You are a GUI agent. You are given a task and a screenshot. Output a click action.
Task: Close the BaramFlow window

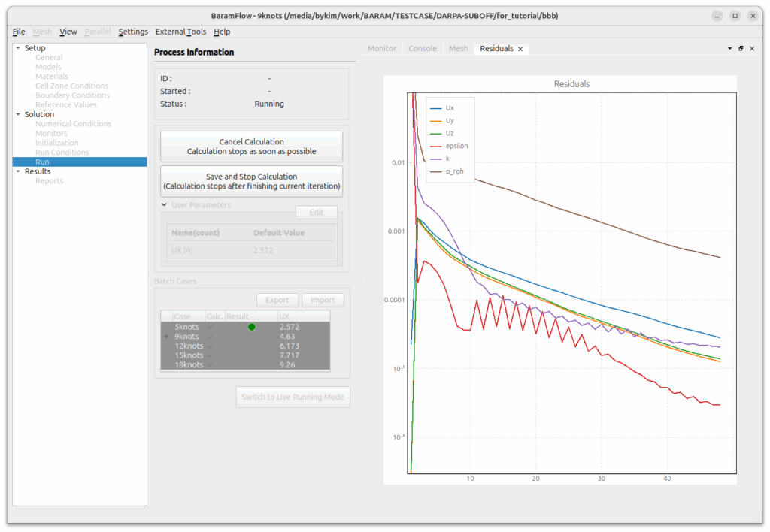tap(753, 16)
